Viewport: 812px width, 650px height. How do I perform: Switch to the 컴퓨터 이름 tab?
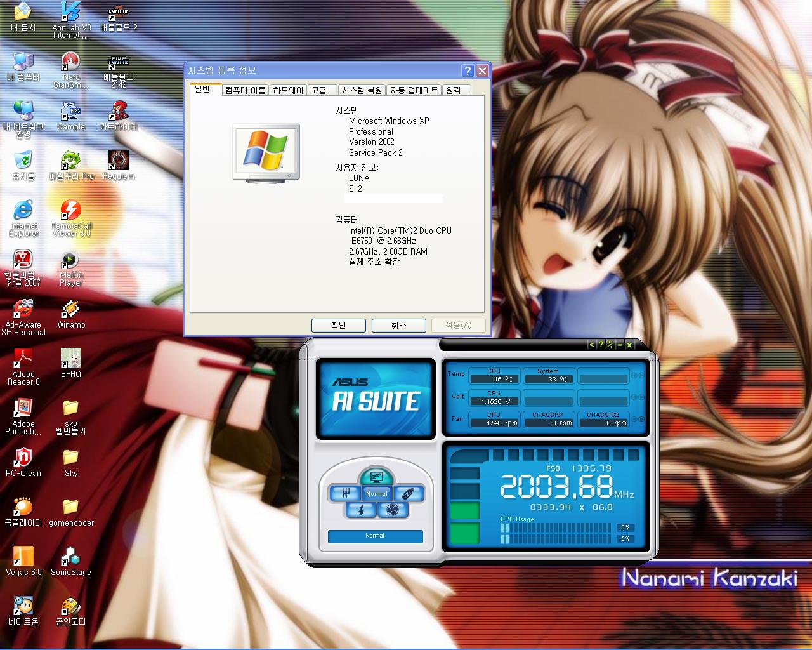[x=246, y=91]
